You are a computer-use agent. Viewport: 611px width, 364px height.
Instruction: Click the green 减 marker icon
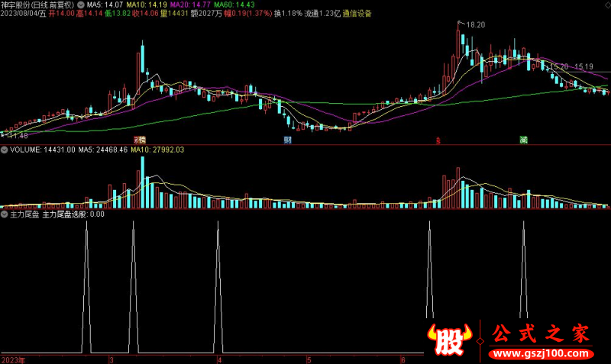point(524,140)
